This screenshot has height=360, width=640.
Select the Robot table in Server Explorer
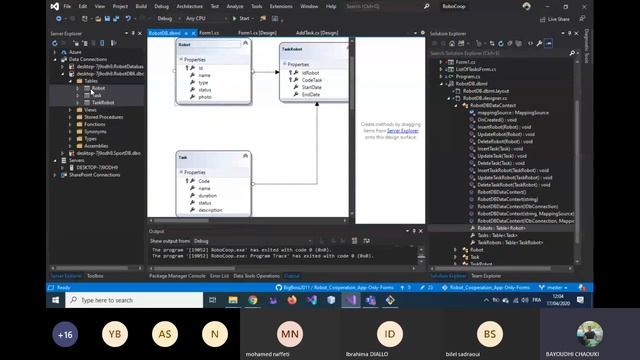pyautogui.click(x=98, y=88)
